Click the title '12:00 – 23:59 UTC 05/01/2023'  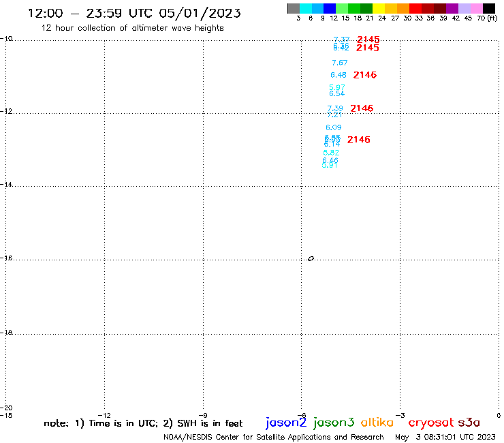click(134, 13)
